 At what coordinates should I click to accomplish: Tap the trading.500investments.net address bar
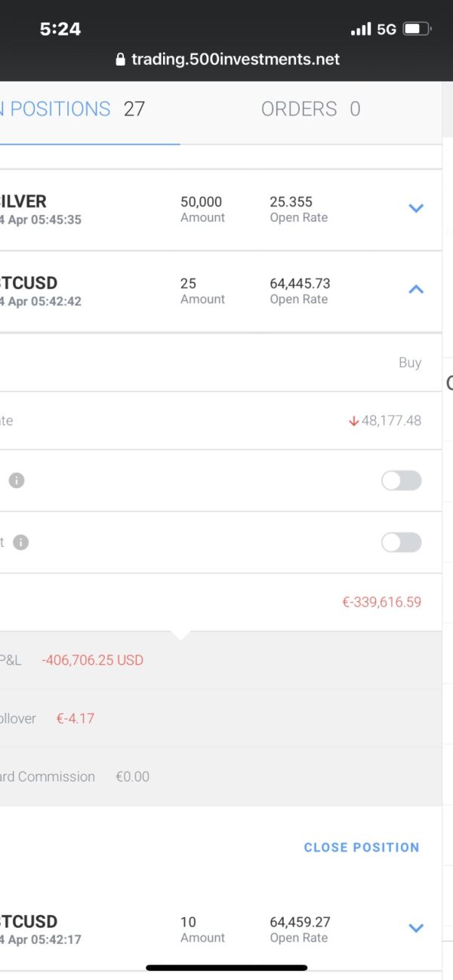point(235,60)
